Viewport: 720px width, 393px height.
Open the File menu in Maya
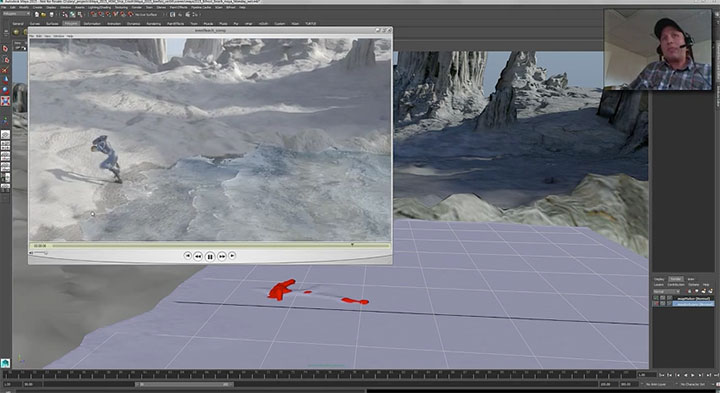[x=4, y=7]
